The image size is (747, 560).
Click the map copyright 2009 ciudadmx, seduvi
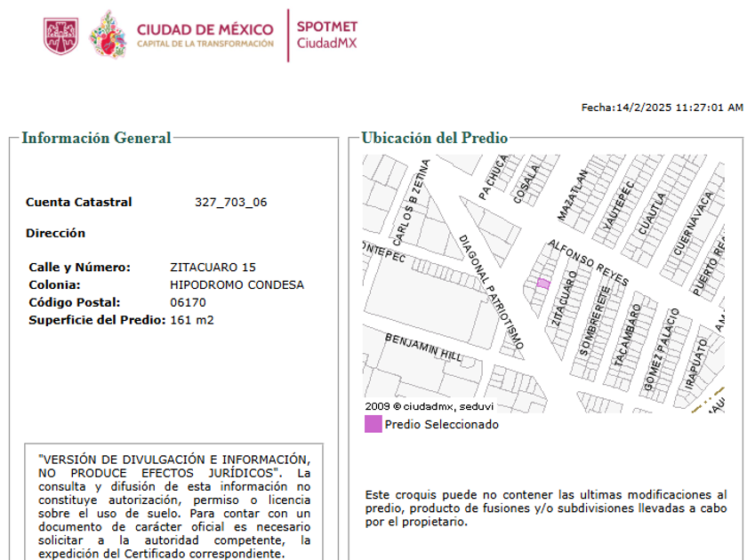(429, 406)
